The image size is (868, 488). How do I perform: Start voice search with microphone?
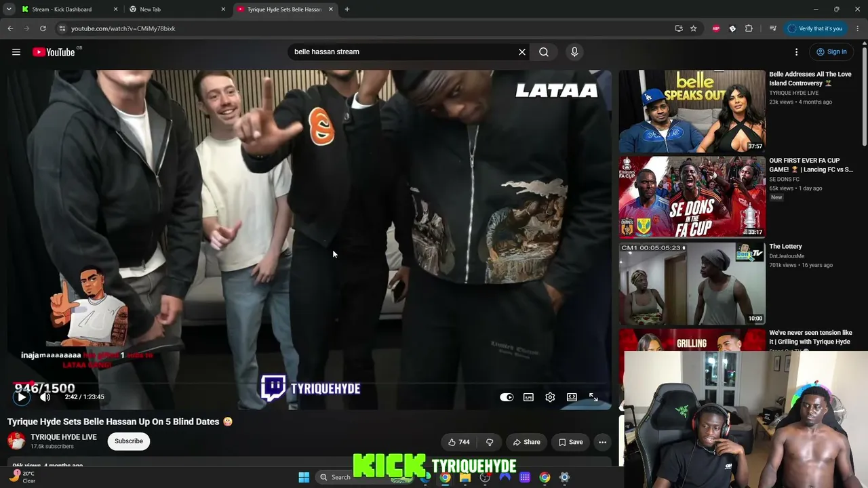pos(574,52)
